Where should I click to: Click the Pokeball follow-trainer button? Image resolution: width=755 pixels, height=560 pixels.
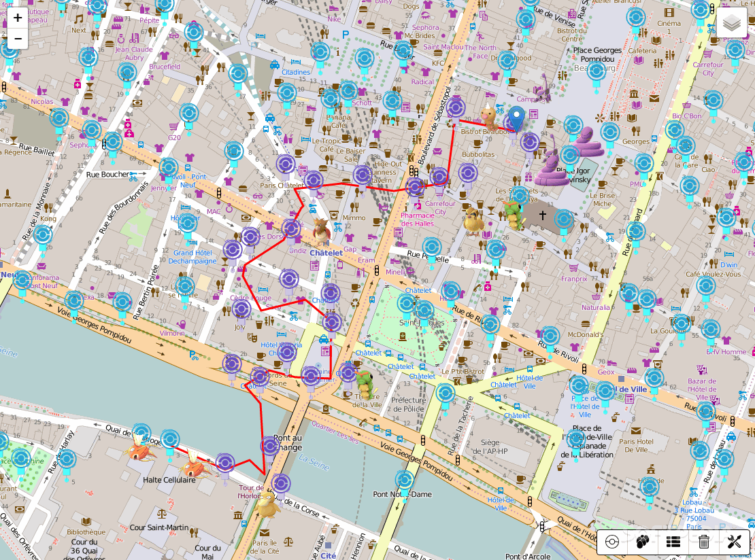click(612, 542)
